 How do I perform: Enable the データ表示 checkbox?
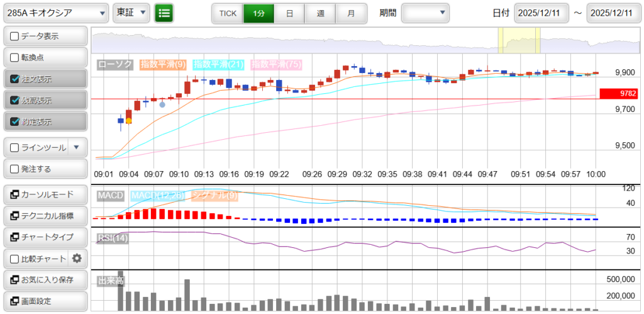15,36
